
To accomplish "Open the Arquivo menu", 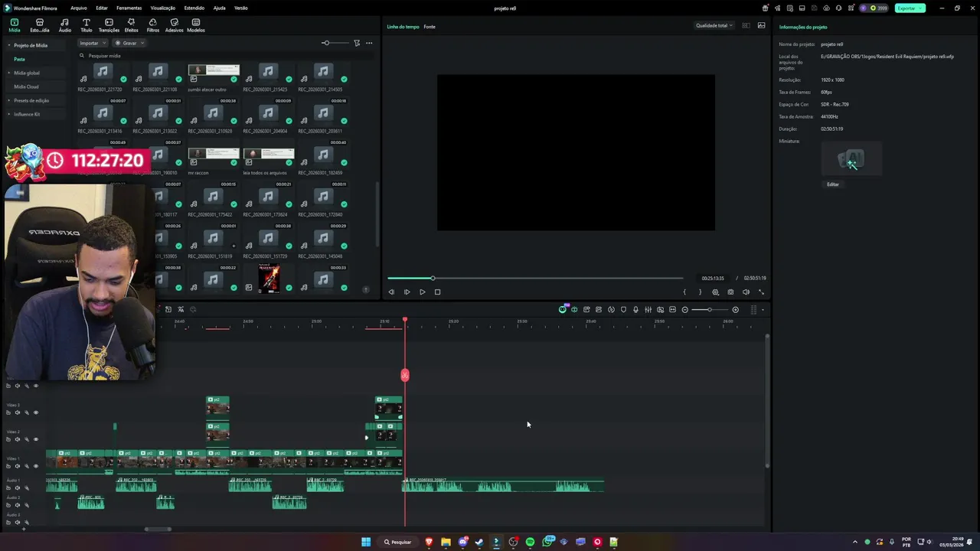I will [79, 8].
